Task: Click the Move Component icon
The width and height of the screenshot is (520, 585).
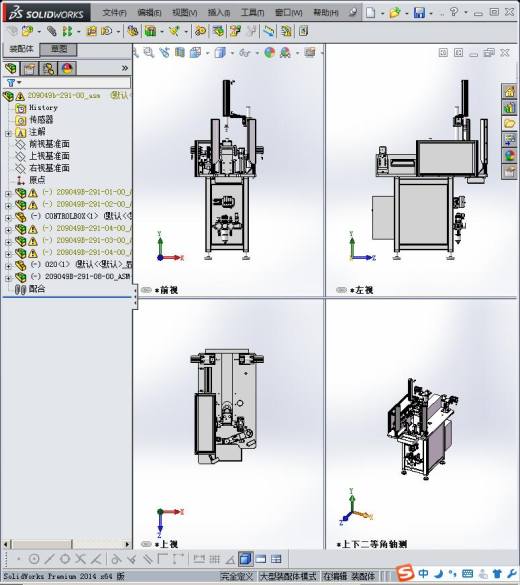Action: 106,31
